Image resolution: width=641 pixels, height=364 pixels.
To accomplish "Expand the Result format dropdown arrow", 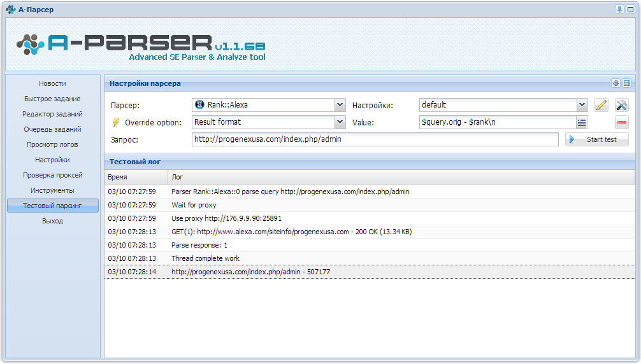I will tap(340, 122).
